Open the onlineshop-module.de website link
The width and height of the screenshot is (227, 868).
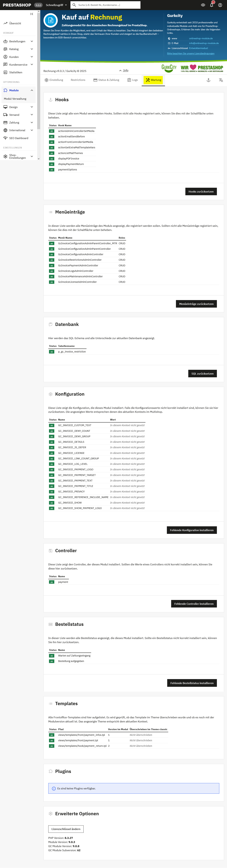(x=201, y=38)
